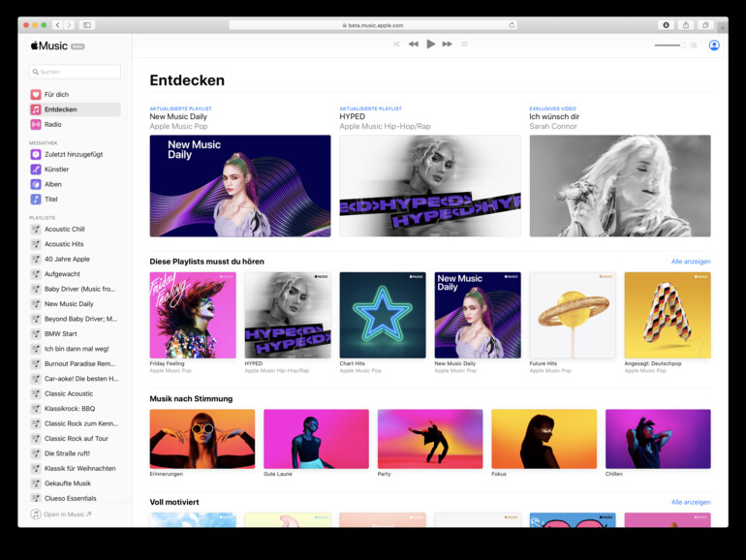Open the Baby Driver playlist
This screenshot has width=746, height=560.
pyautogui.click(x=75, y=289)
